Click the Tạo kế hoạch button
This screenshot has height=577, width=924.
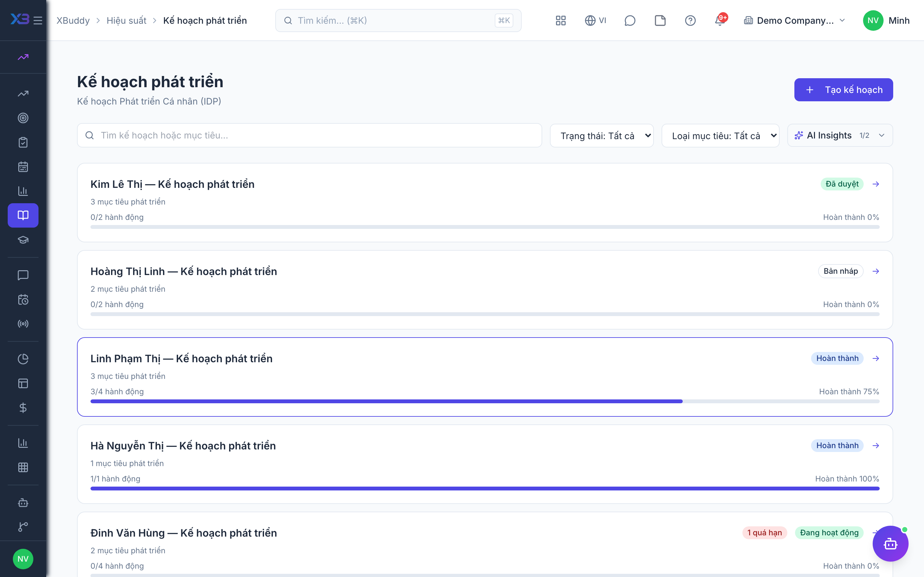[843, 90]
